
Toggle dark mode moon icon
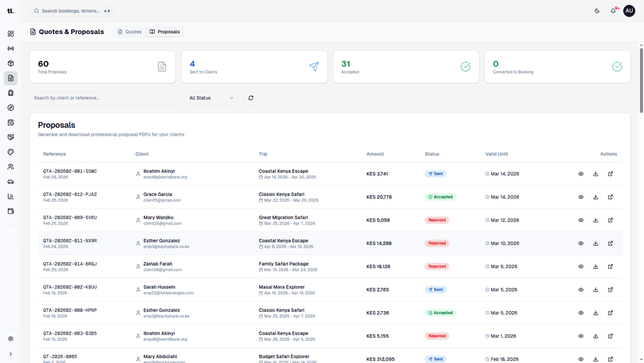(597, 11)
